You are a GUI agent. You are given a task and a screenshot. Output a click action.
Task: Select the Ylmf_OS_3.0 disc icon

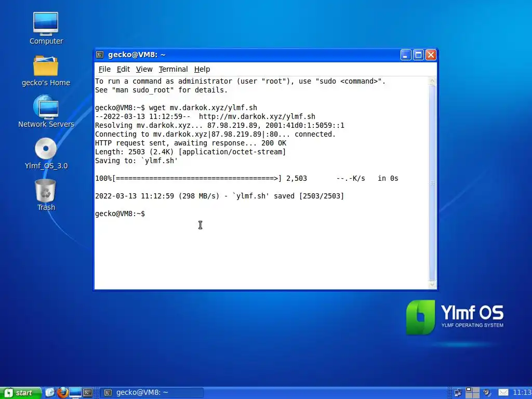click(x=46, y=153)
